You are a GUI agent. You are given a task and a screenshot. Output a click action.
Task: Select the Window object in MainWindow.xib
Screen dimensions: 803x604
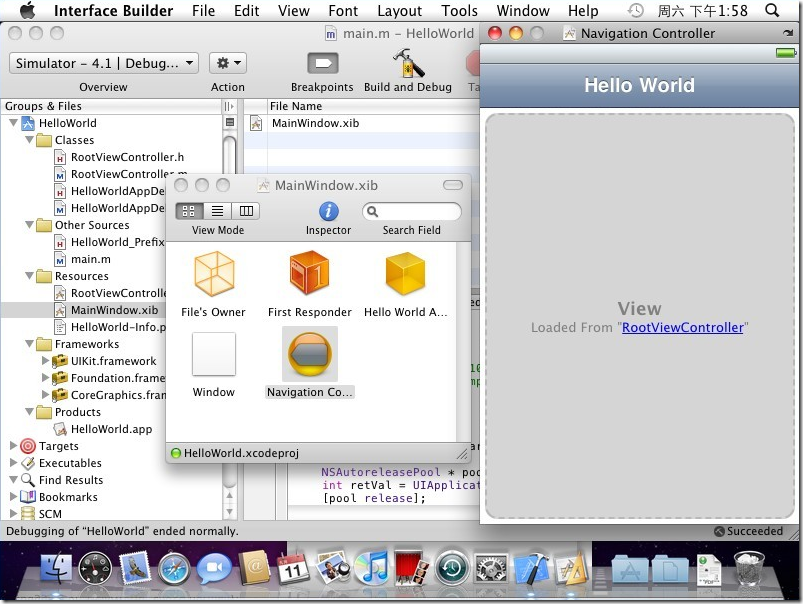tap(214, 354)
